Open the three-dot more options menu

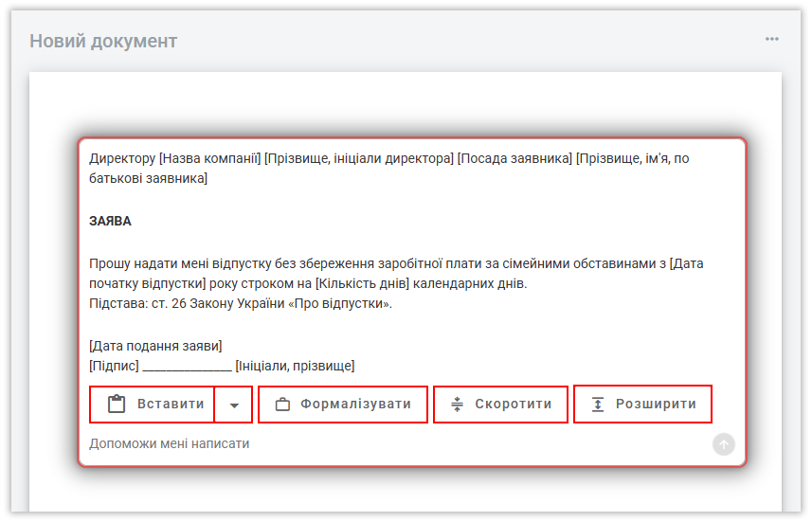pos(772,40)
